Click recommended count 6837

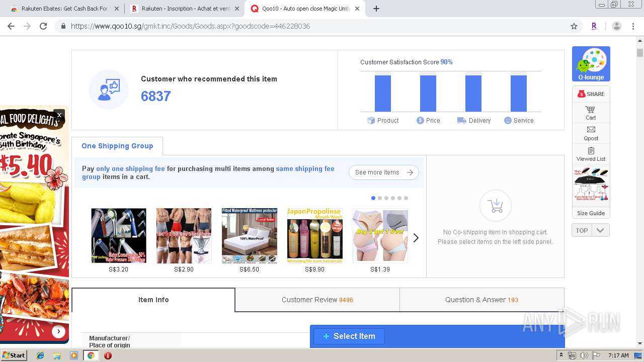tap(156, 96)
